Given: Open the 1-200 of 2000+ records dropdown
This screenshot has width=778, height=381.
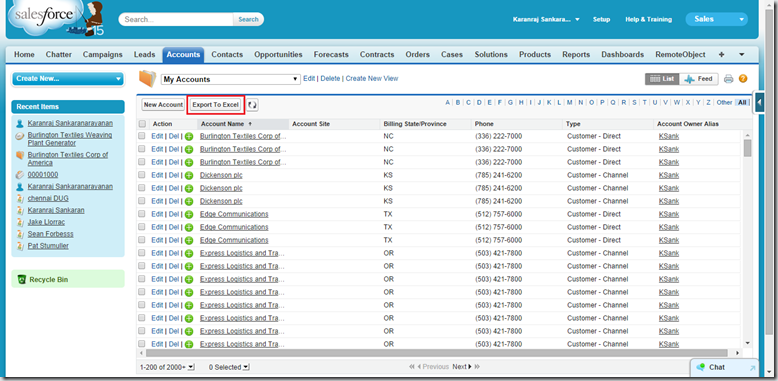Looking at the screenshot, I should pyautogui.click(x=167, y=367).
